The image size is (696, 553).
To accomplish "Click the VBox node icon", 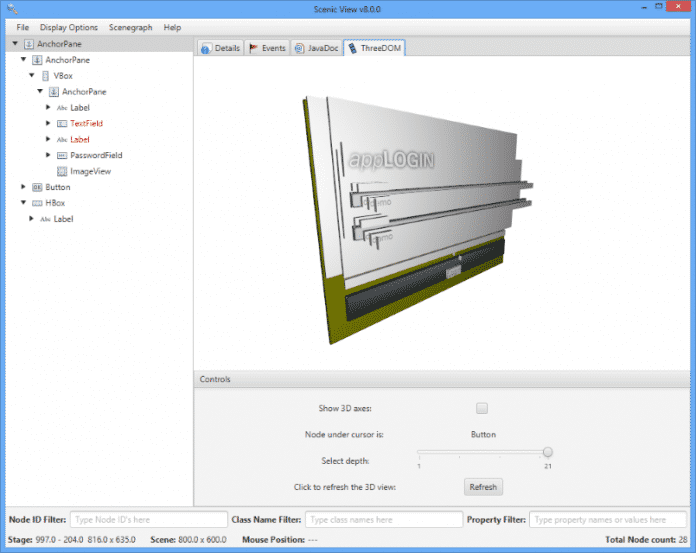I will [45, 75].
